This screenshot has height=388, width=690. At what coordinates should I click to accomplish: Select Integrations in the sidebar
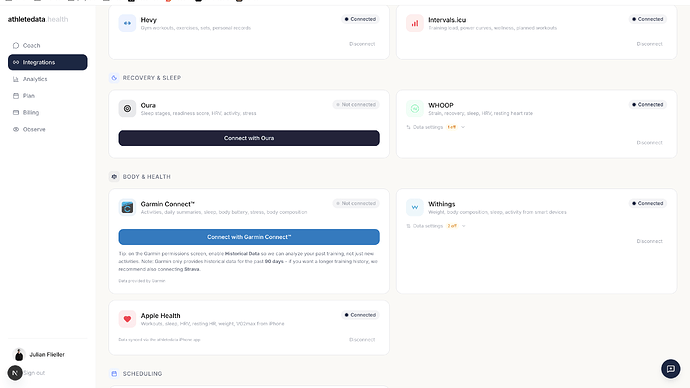click(x=48, y=62)
